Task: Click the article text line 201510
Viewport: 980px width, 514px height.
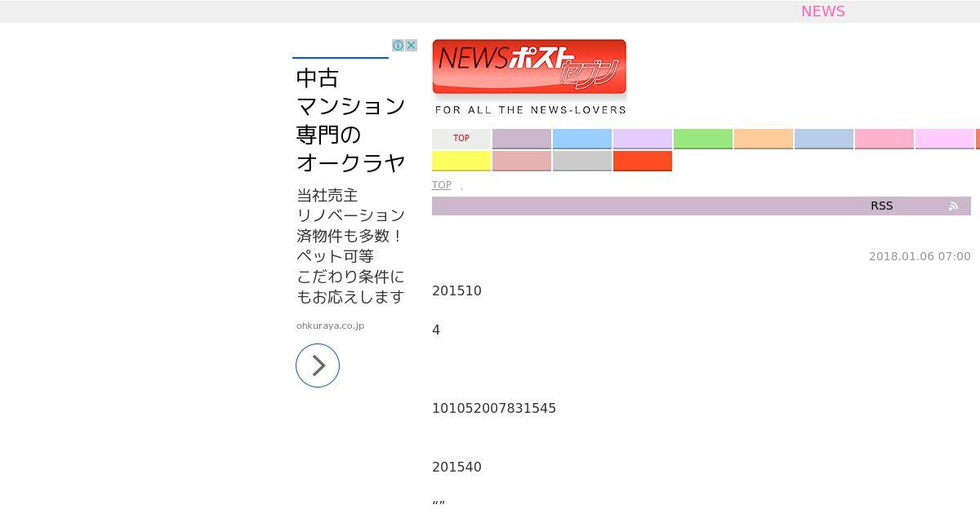Action: click(457, 291)
